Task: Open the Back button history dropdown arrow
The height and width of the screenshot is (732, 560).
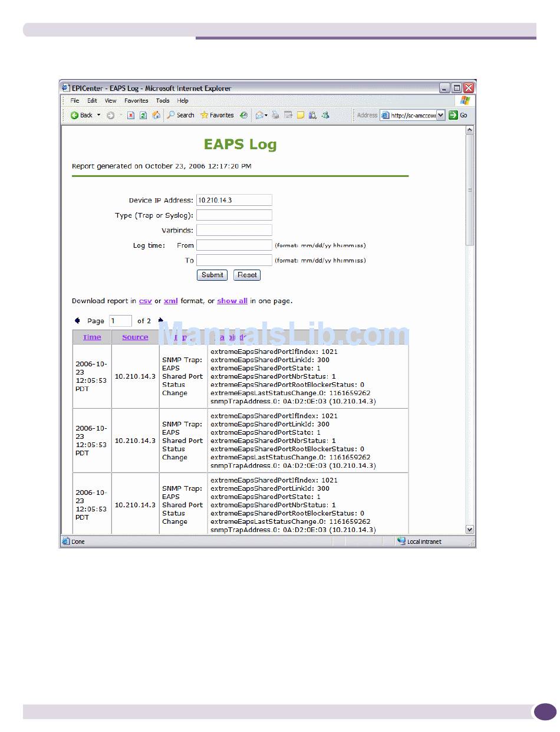Action: [x=98, y=116]
